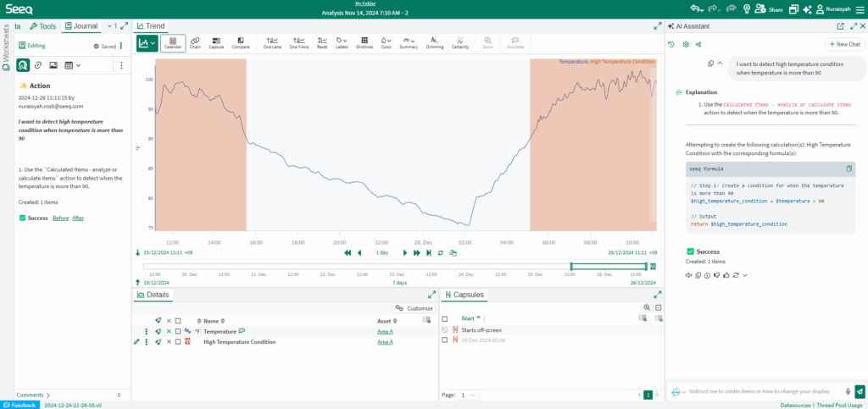Expand the Labels dropdown
The image size is (868, 409).
(x=342, y=43)
